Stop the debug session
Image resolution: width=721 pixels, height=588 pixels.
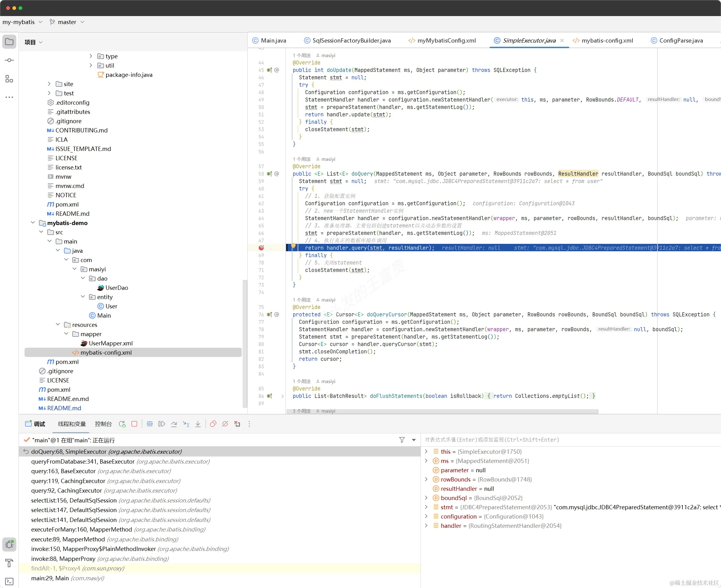pos(134,424)
